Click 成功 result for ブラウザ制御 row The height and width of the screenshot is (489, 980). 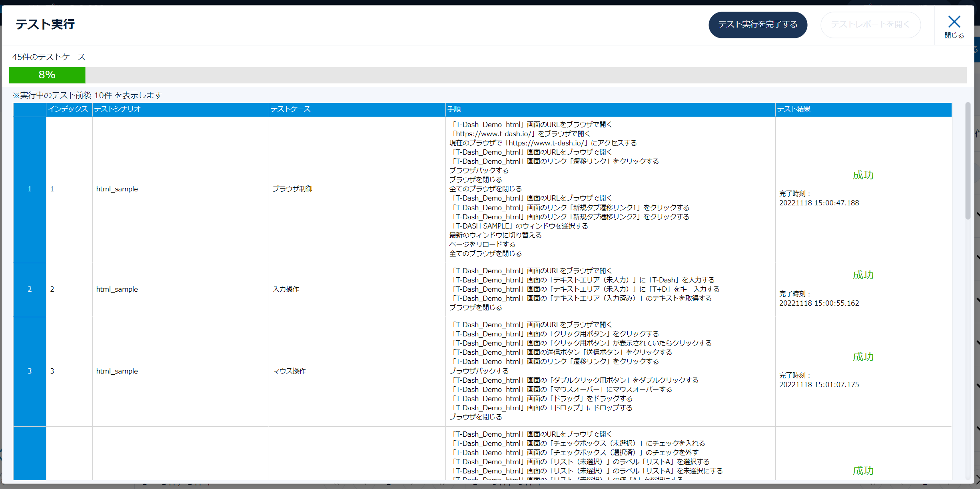pos(863,175)
